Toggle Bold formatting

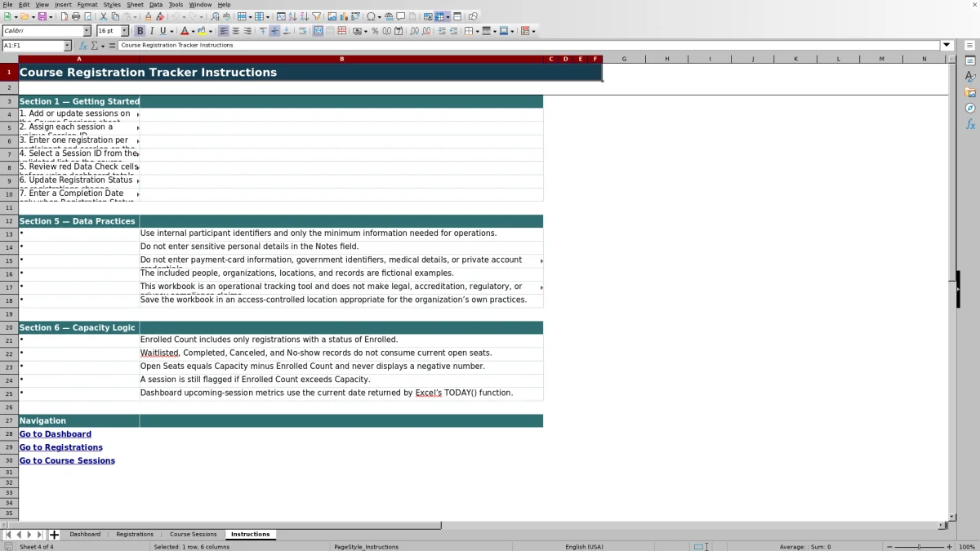point(140,31)
